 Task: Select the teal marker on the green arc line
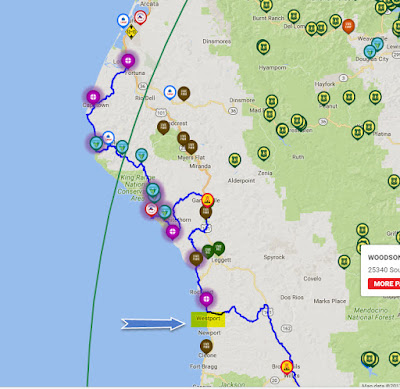pyautogui.click(x=122, y=147)
